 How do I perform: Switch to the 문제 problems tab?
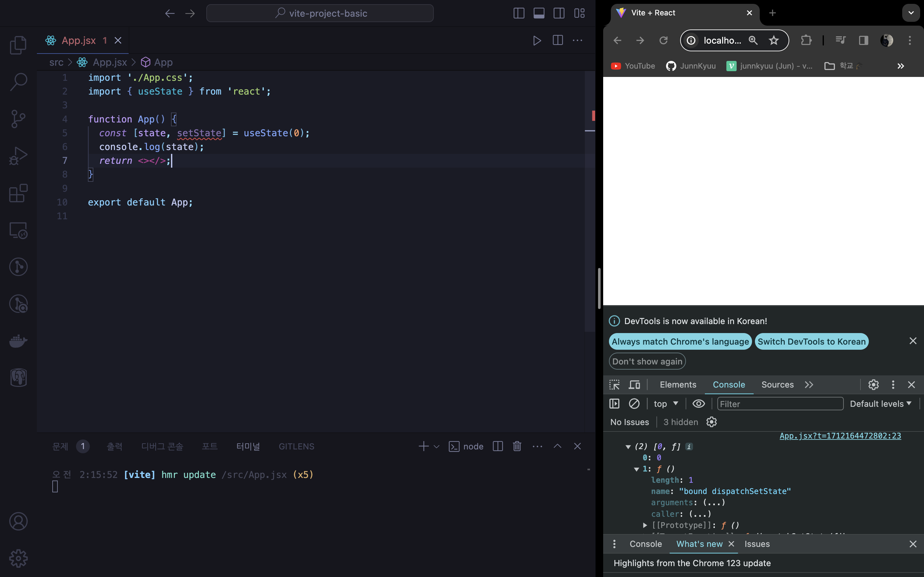pyautogui.click(x=60, y=446)
